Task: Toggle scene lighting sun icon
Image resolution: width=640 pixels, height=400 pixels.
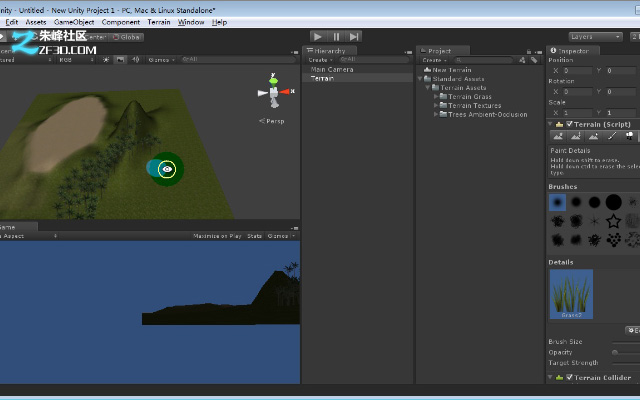Action: point(106,60)
